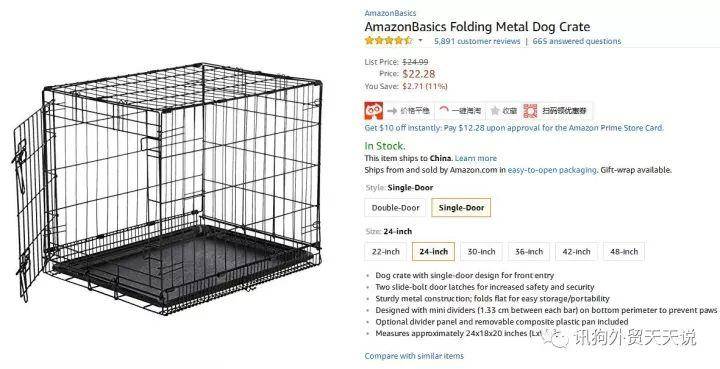Choose the 48-inch size
Screen dimensions: 720x369
click(x=624, y=252)
